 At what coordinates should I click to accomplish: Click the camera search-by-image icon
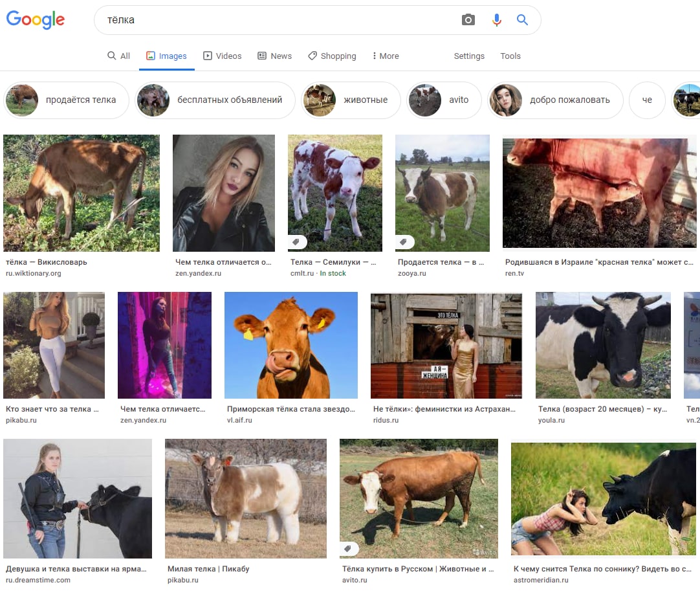pyautogui.click(x=468, y=20)
